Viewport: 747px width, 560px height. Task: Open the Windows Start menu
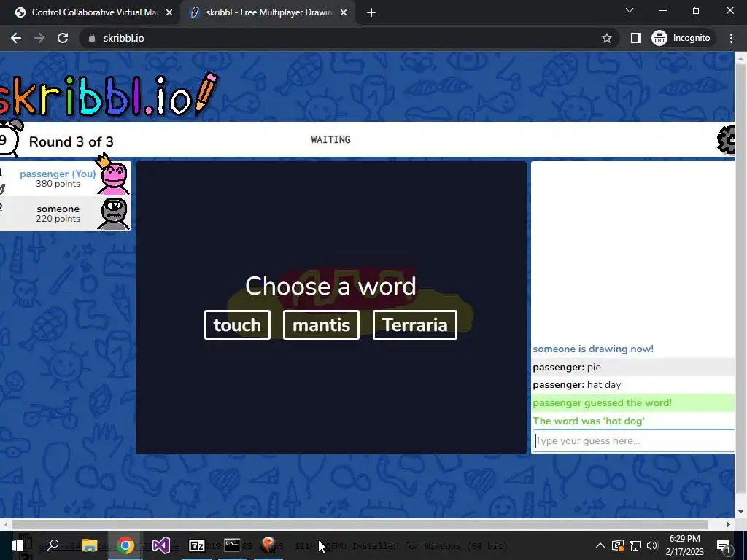point(18,545)
